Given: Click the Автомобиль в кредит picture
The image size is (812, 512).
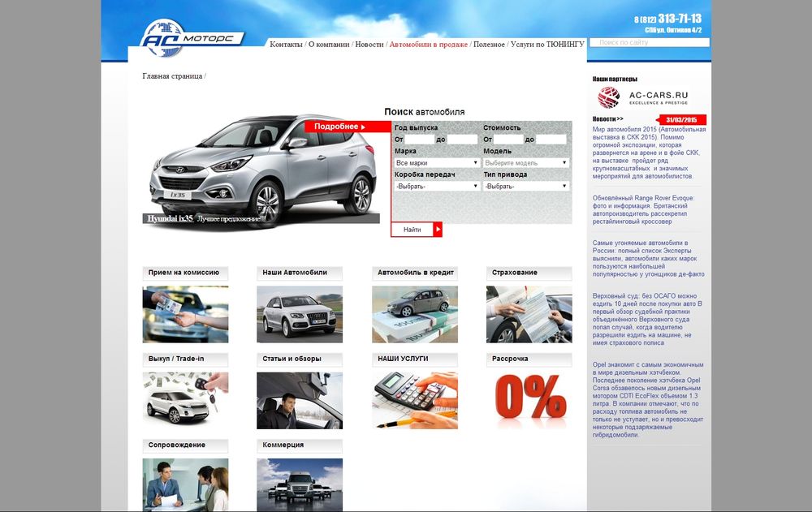Looking at the screenshot, I should click(x=415, y=314).
